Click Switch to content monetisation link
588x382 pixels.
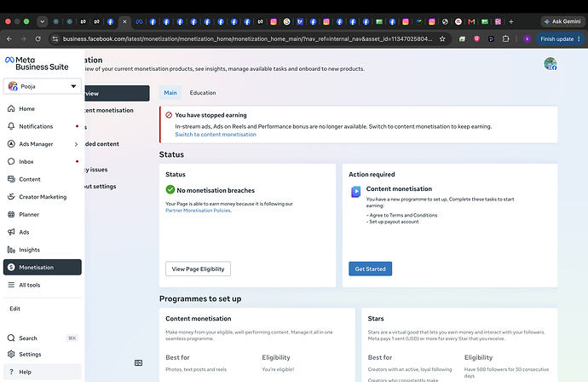coord(216,135)
